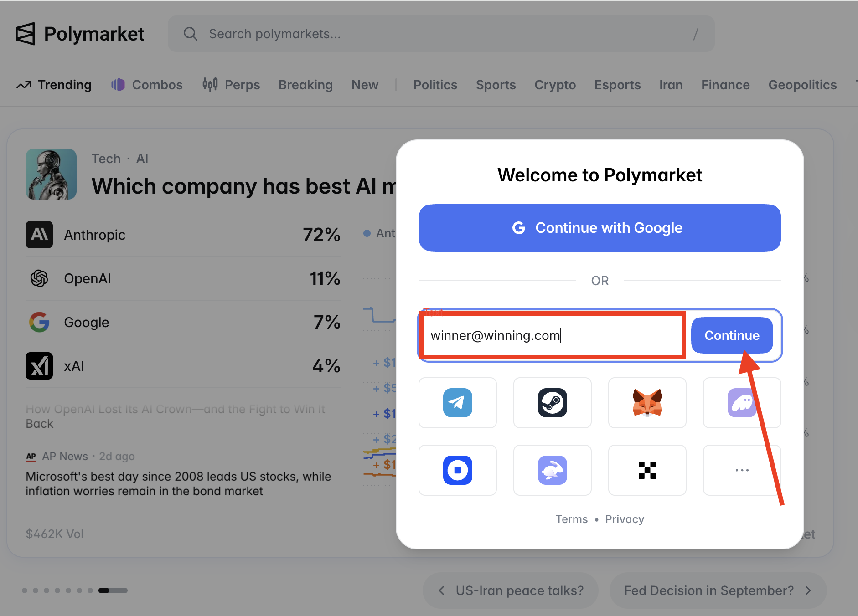
Task: Open the AI robot market thumbnail
Action: pyautogui.click(x=51, y=174)
